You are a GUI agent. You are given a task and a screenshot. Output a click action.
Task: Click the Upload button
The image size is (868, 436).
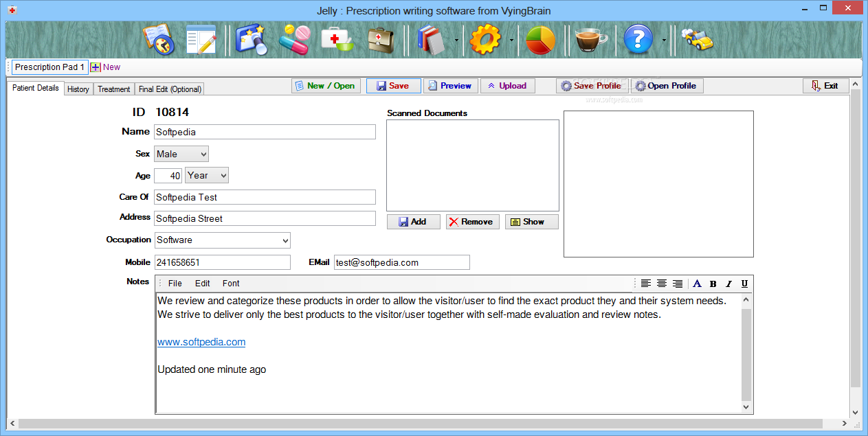pyautogui.click(x=508, y=86)
